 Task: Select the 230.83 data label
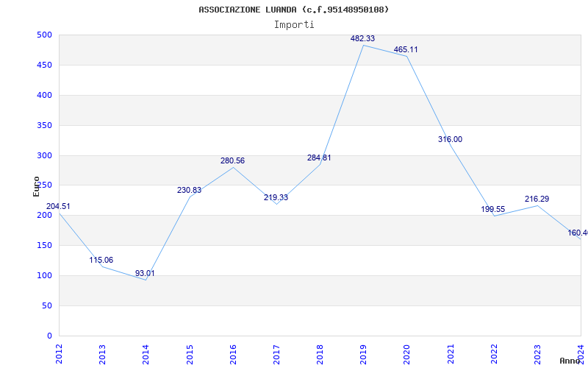click(x=190, y=191)
